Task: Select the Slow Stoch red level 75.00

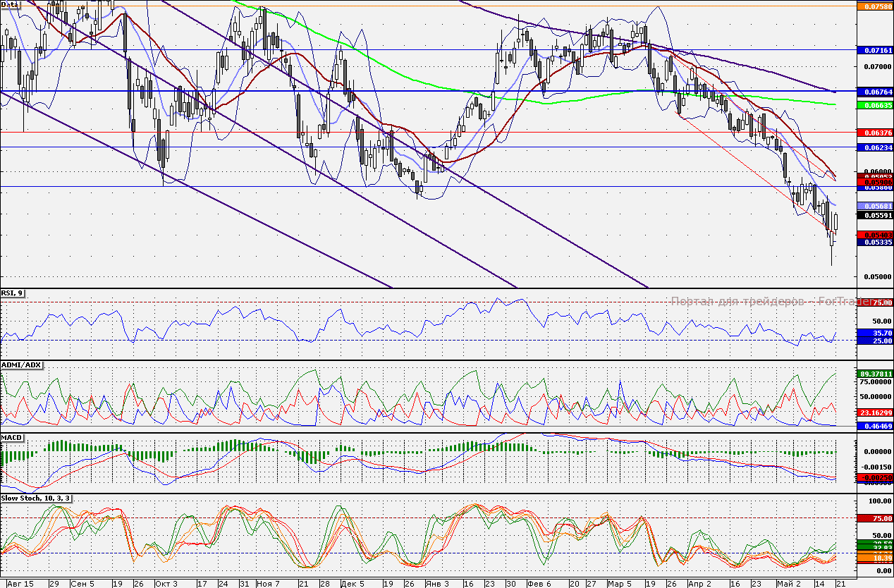Action: pos(874,518)
